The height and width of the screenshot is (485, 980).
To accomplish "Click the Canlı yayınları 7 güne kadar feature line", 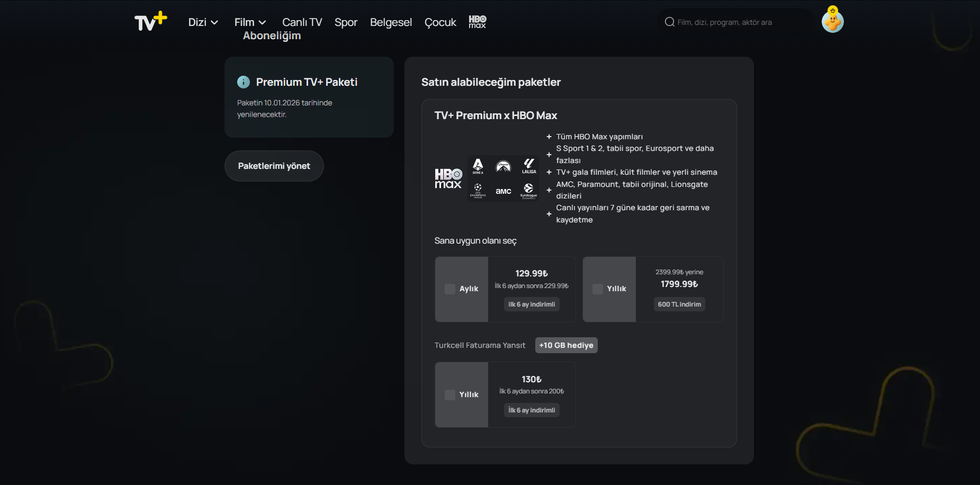I will coord(633,213).
